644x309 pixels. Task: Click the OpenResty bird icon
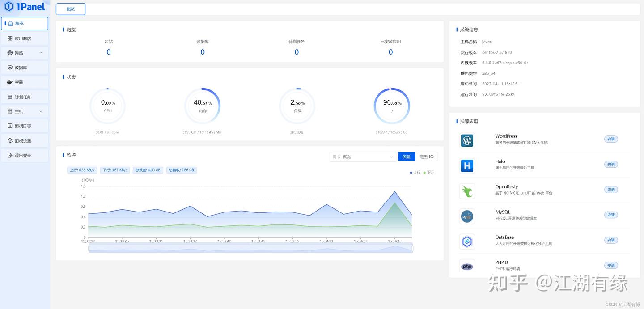(467, 191)
